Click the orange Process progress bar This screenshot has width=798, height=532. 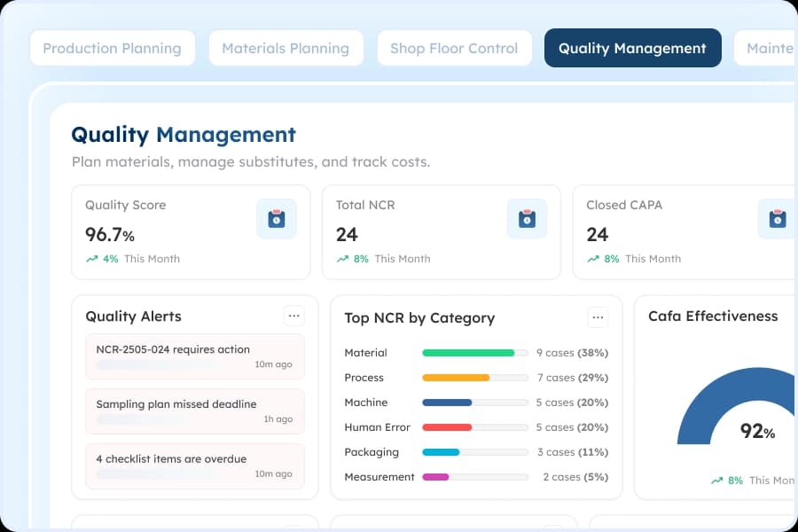456,378
